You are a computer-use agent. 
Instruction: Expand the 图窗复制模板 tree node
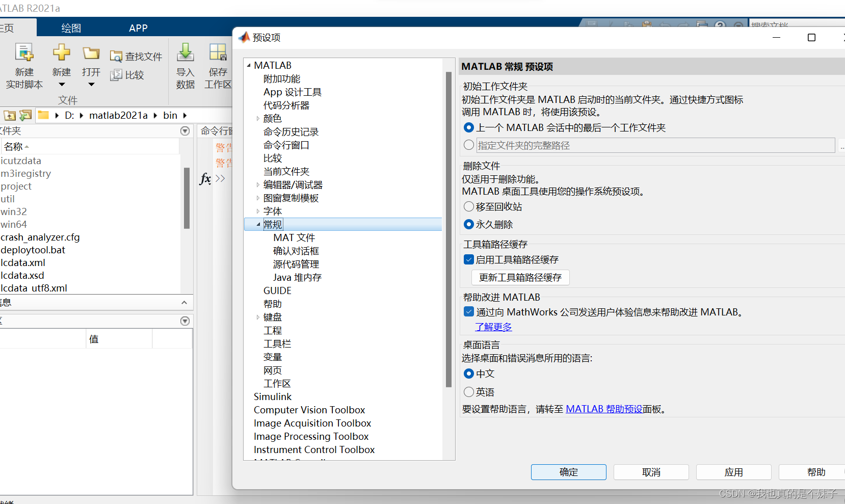click(258, 198)
